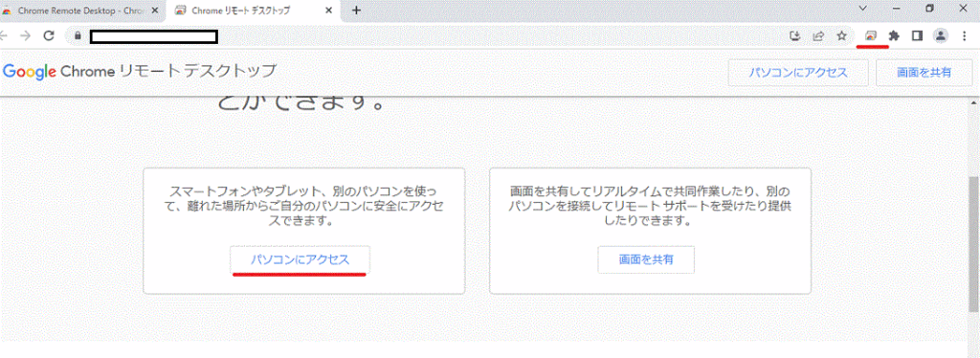Open the Extensions puzzle-piece menu
980x358 pixels.
(x=894, y=36)
